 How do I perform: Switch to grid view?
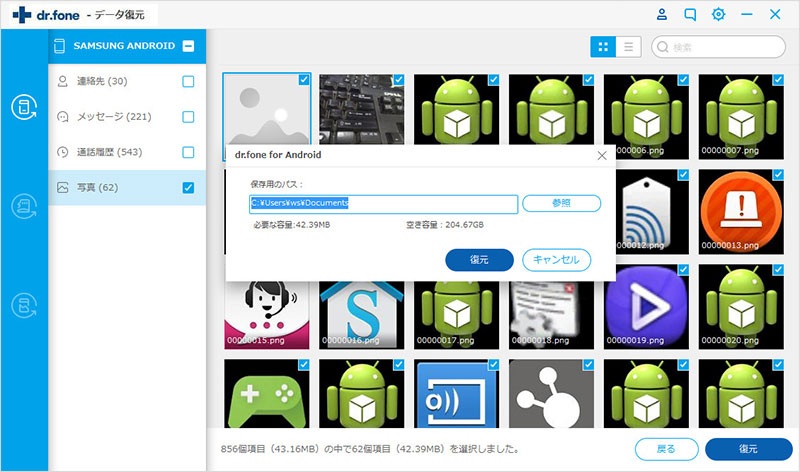pos(603,47)
